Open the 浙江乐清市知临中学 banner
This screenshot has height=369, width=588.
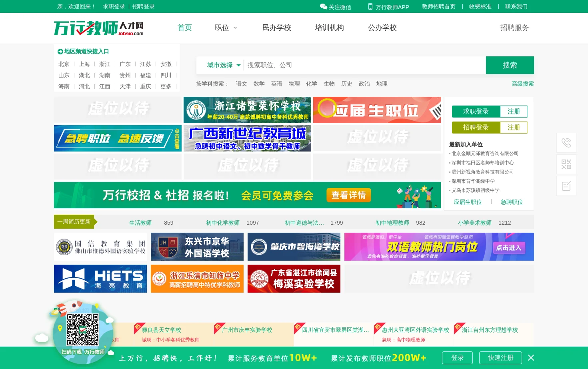[197, 279]
